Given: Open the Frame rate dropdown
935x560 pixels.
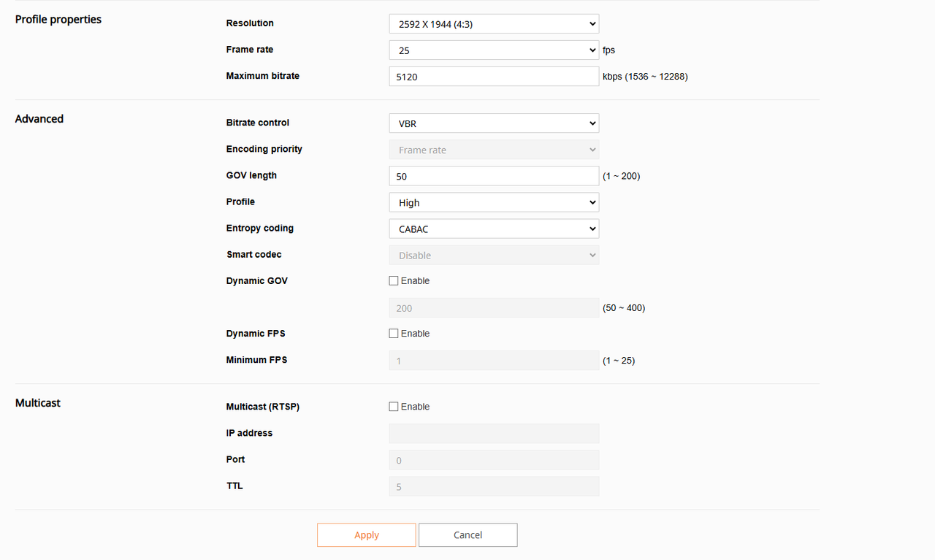Looking at the screenshot, I should click(x=494, y=50).
